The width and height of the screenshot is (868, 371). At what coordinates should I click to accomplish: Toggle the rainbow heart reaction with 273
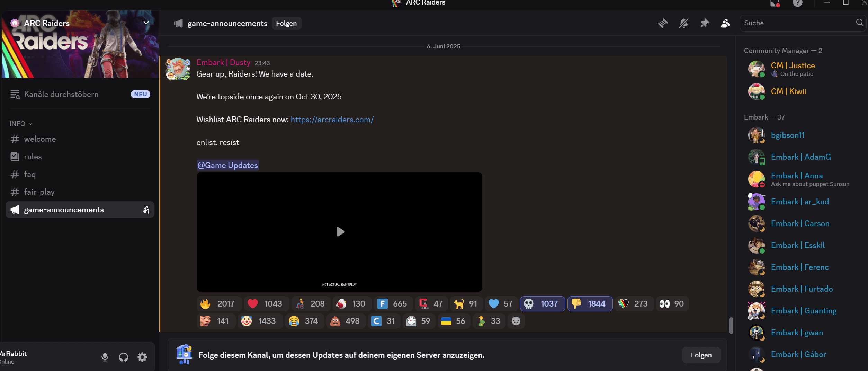coord(634,304)
